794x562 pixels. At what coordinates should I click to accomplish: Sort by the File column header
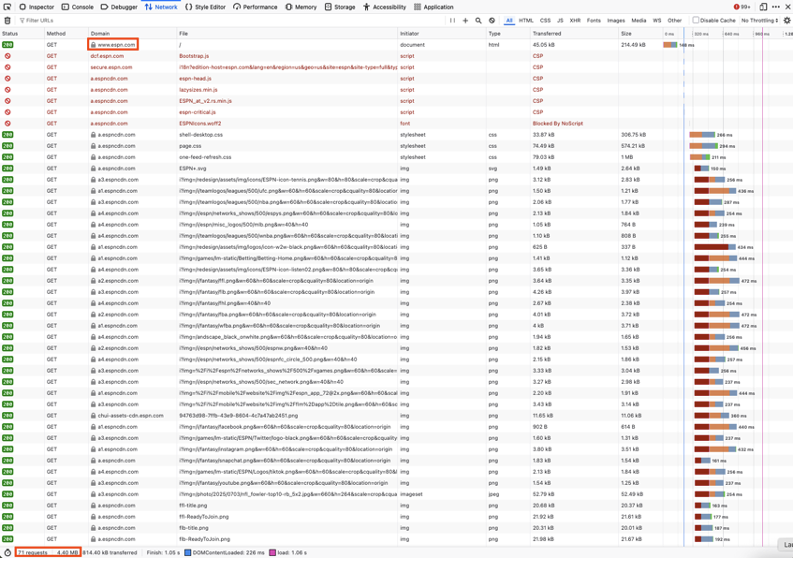(x=287, y=33)
